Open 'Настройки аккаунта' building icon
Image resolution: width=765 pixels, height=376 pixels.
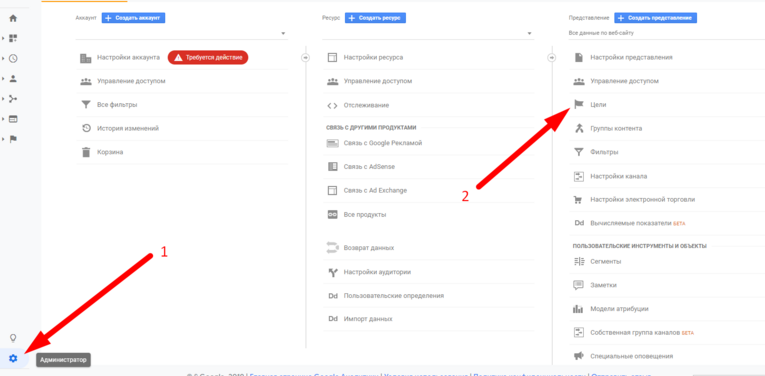point(86,58)
